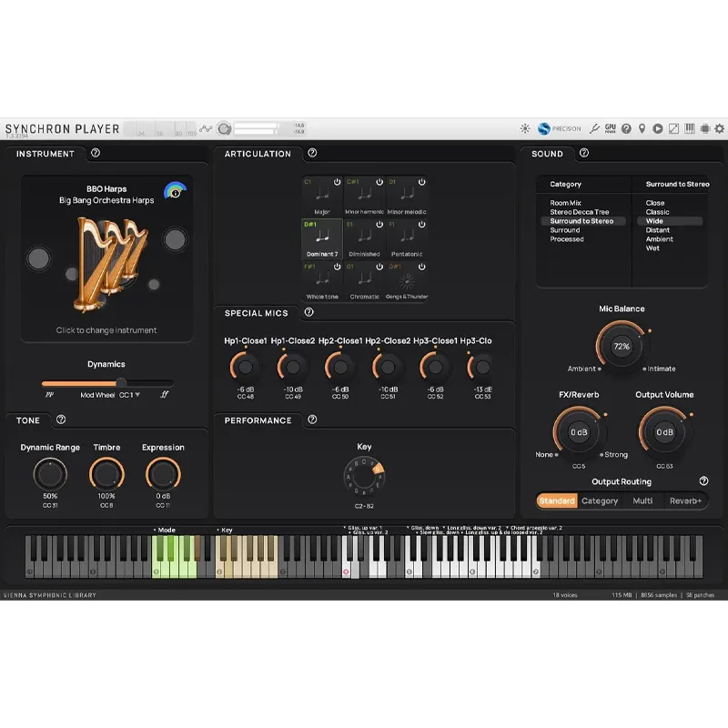728x728 pixels.
Task: Open the wrench tools icon
Action: click(594, 128)
